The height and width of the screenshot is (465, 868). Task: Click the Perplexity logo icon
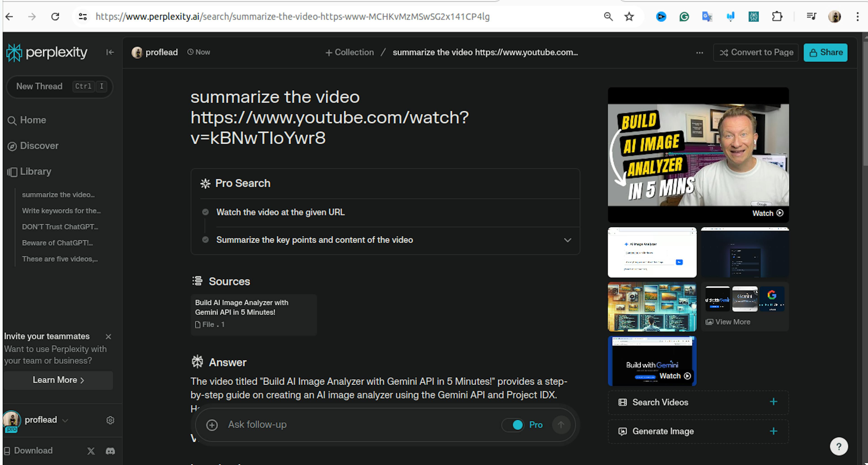point(14,53)
